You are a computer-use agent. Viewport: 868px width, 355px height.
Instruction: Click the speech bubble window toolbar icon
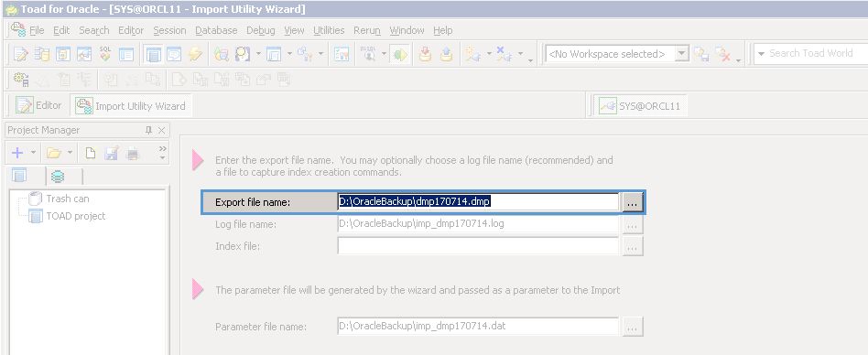point(174,54)
